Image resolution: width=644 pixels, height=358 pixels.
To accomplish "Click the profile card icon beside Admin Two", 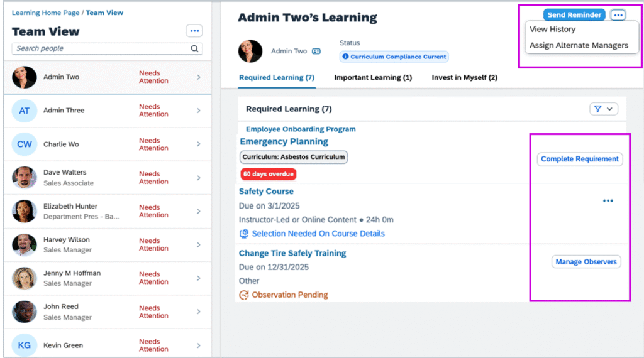I will [316, 52].
